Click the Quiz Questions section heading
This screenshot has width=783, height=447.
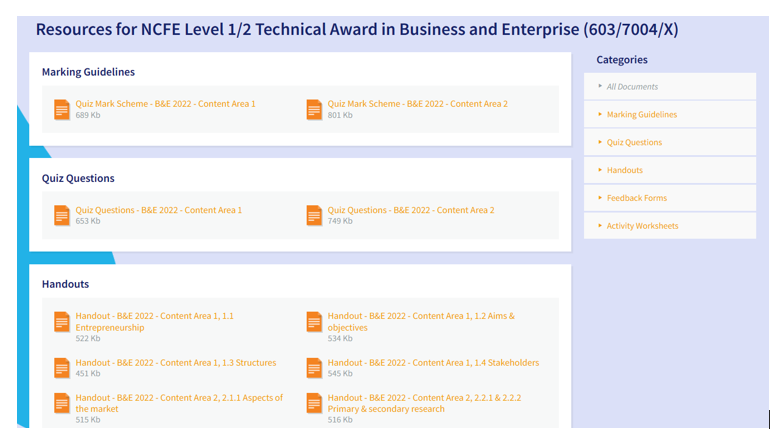tap(78, 178)
